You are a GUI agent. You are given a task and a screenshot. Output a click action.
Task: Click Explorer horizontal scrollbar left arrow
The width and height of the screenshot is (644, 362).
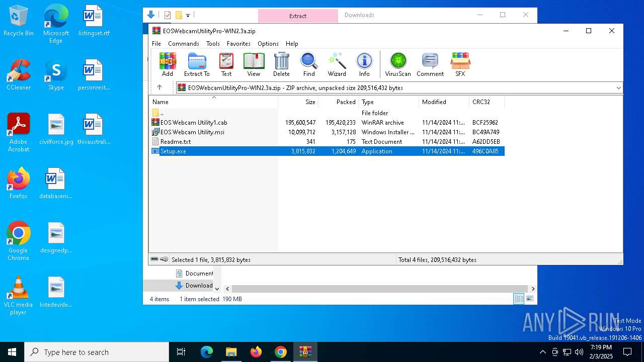(227, 289)
